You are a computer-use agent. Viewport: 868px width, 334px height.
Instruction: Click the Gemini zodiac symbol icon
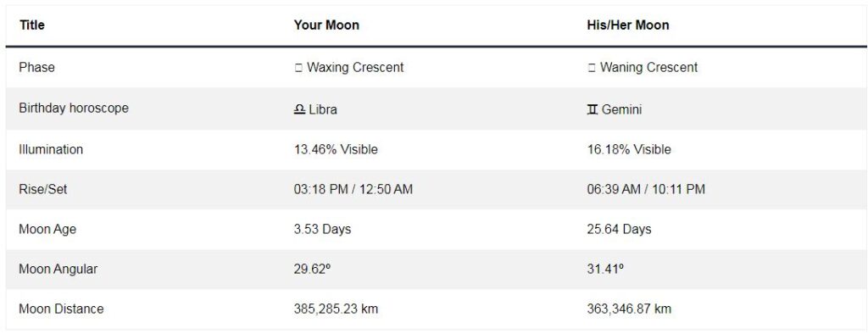point(593,109)
